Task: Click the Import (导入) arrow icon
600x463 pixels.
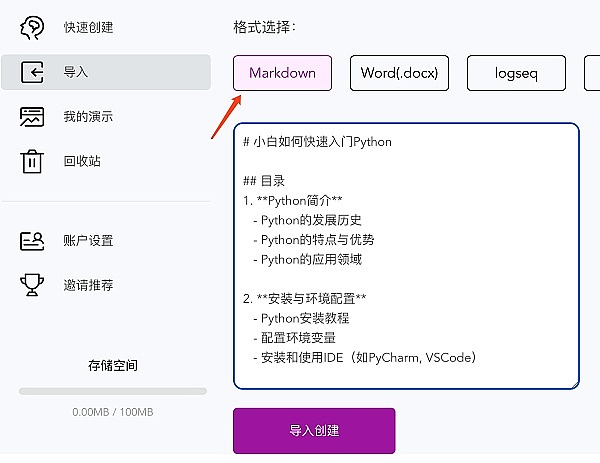Action: point(32,72)
